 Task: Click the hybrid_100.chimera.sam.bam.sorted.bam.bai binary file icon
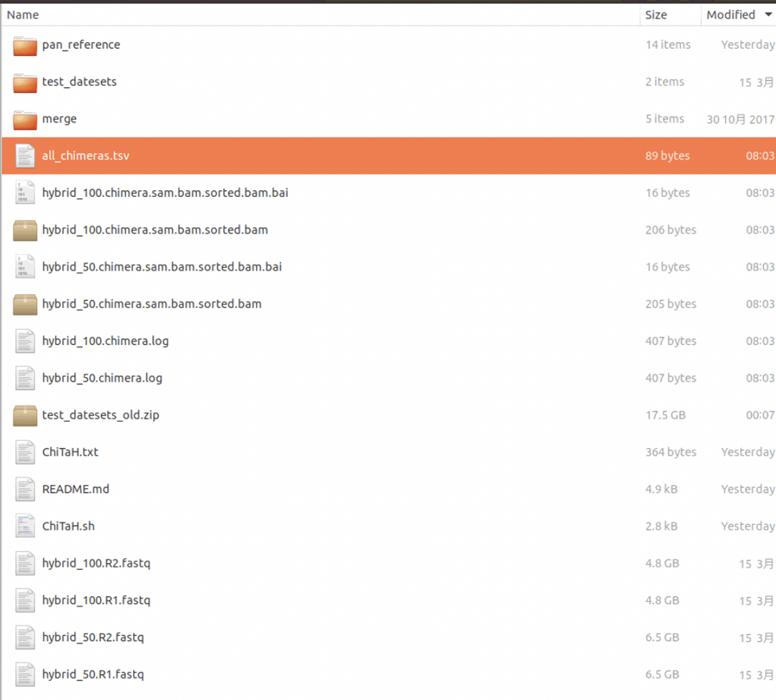click(25, 193)
